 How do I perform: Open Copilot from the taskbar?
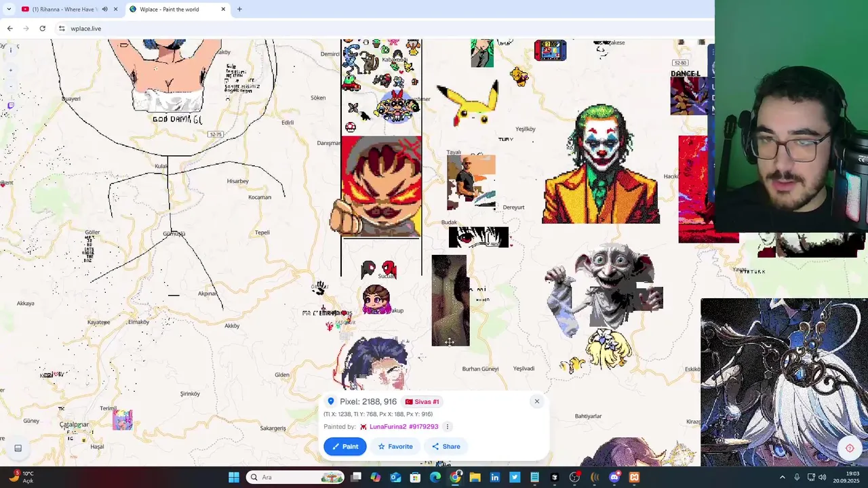376,477
